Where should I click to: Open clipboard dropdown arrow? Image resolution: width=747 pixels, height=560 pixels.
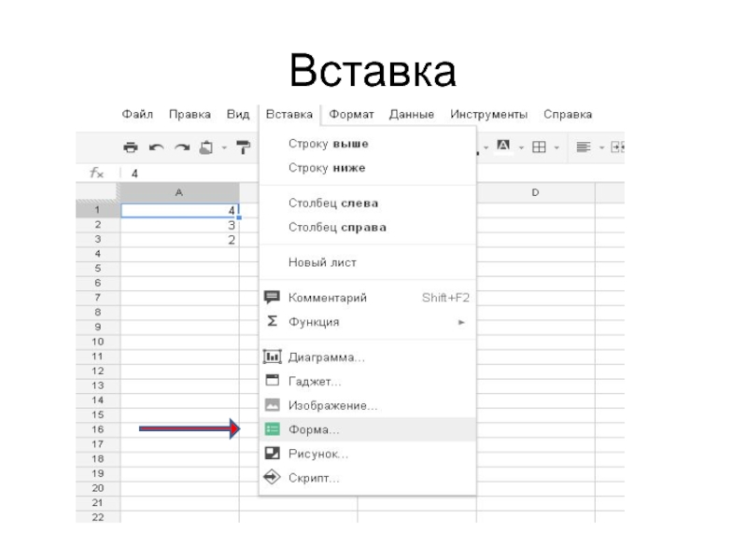coord(223,148)
